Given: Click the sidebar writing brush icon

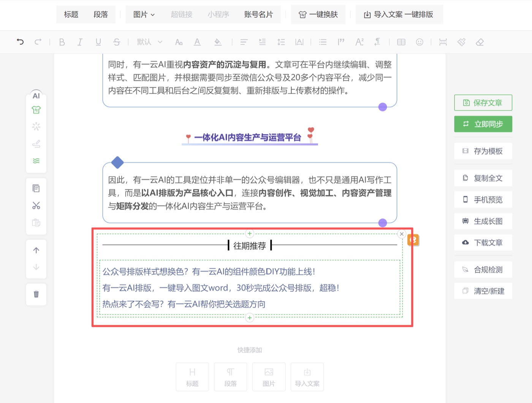Looking at the screenshot, I should click(36, 144).
